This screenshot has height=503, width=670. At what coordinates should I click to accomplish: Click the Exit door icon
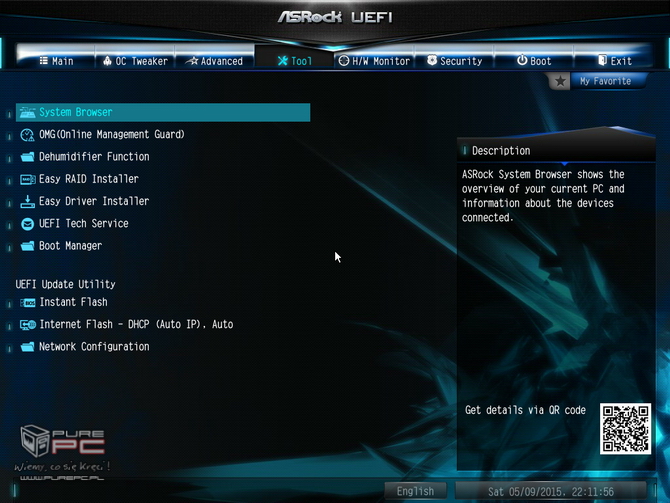pos(602,60)
